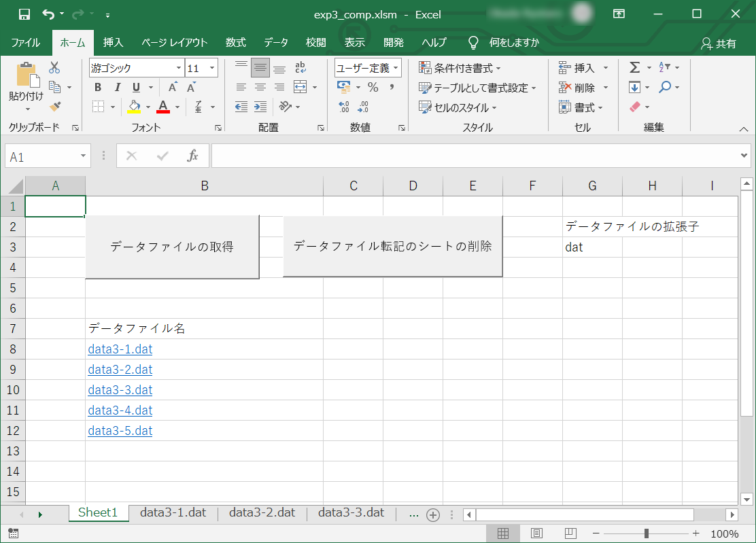Toggle center horizontal alignment
Screen dimensions: 756x543
260,87
